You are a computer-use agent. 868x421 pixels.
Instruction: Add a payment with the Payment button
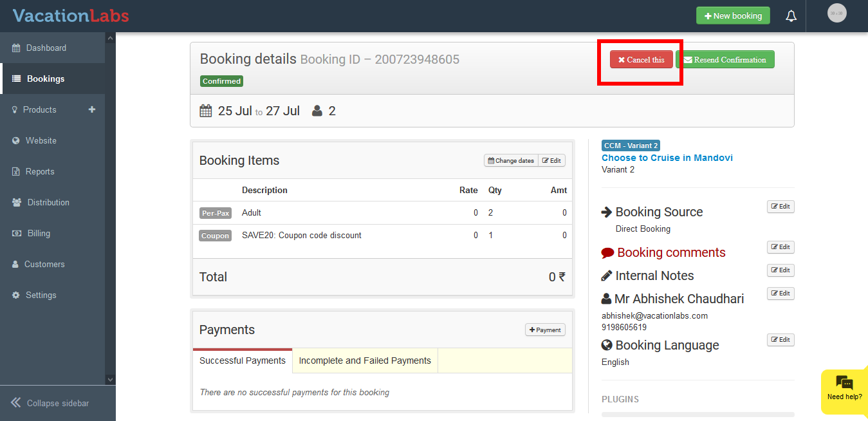[545, 330]
